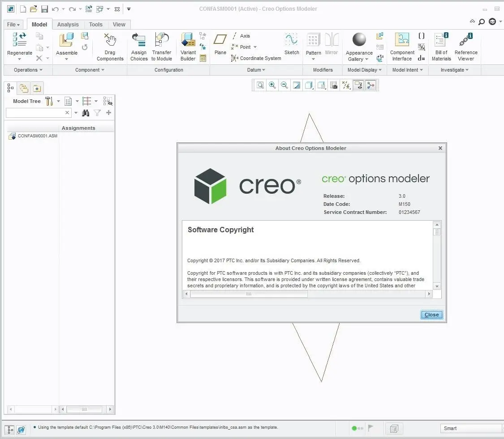Activate Drag Components tool
The height and width of the screenshot is (439, 504).
(x=110, y=47)
